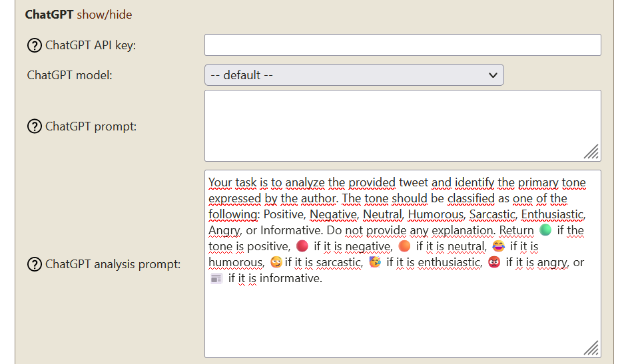Click the help icon beside ChatGPT API key
620x364 pixels.
[x=34, y=46]
